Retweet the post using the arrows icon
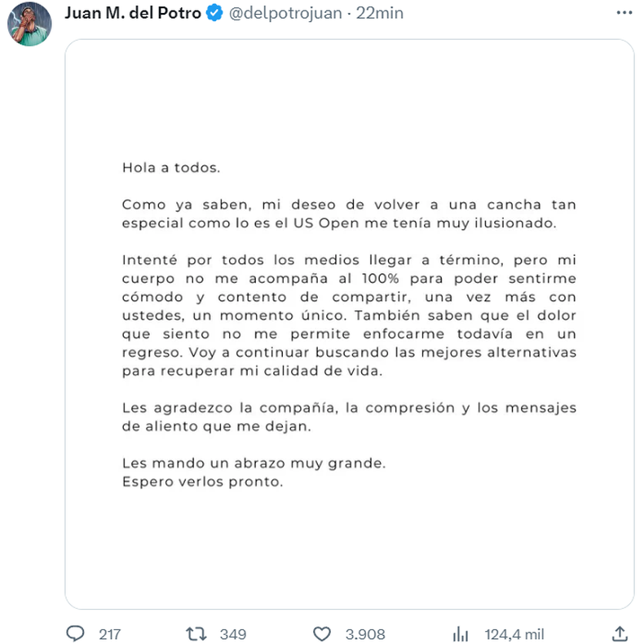 point(196,633)
